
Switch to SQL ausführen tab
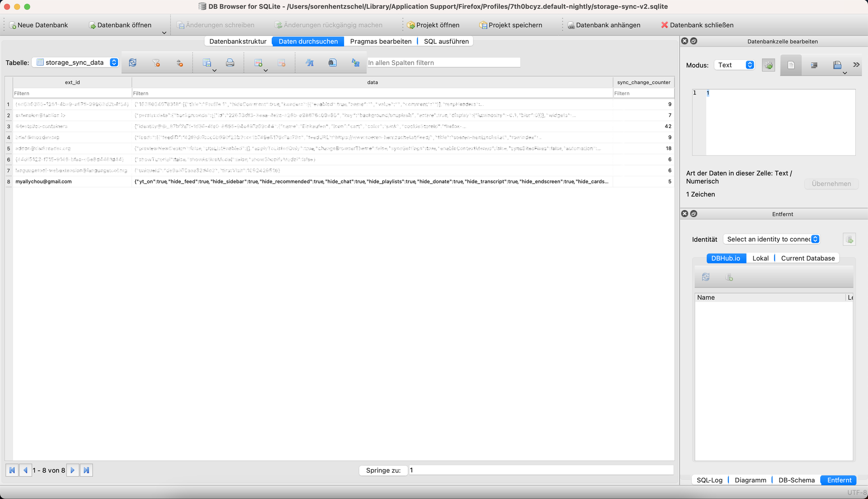[446, 41]
